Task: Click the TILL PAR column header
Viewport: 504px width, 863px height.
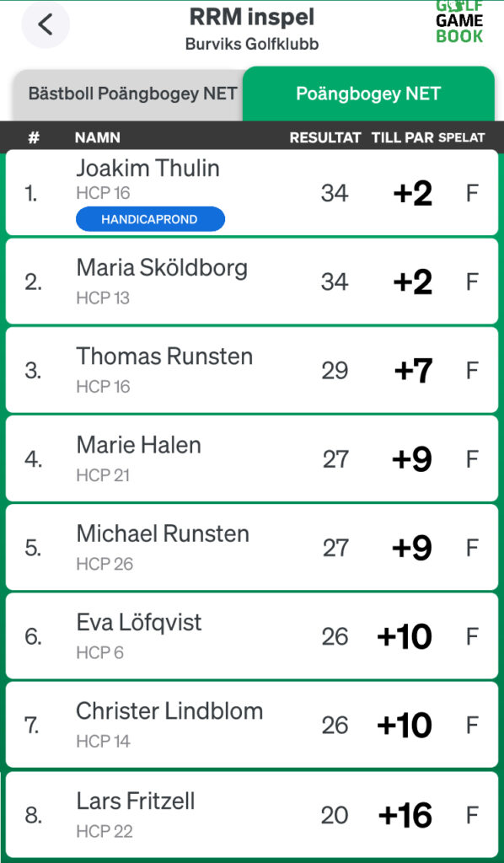Action: [x=403, y=137]
